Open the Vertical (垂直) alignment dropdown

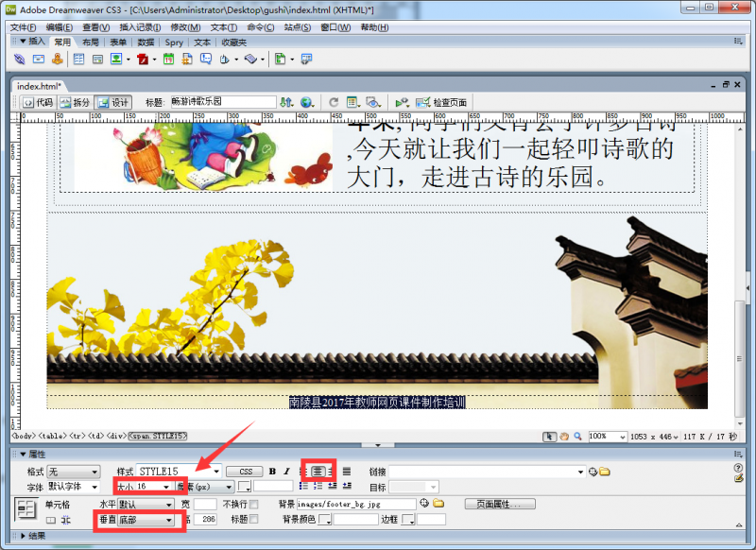pyautogui.click(x=146, y=520)
